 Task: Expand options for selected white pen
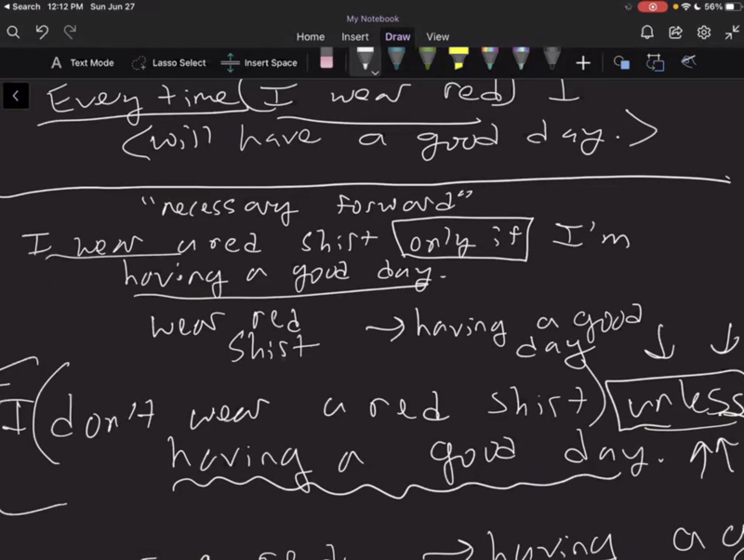pos(375,72)
